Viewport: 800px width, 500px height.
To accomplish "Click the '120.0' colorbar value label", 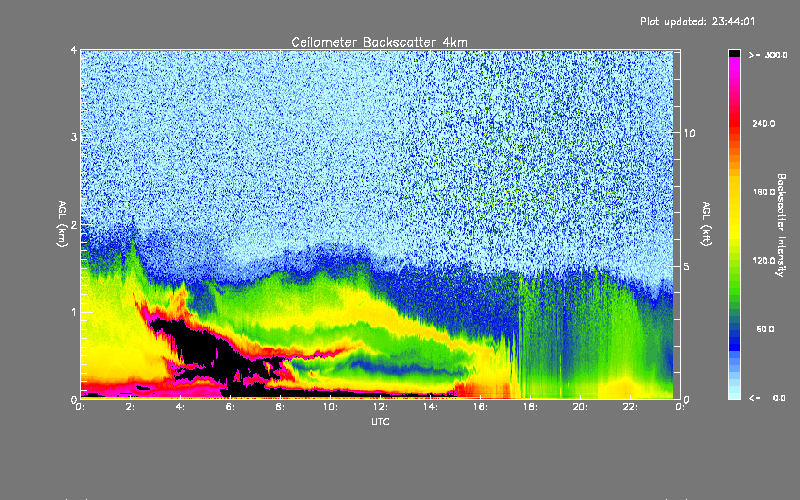I will tap(764, 261).
